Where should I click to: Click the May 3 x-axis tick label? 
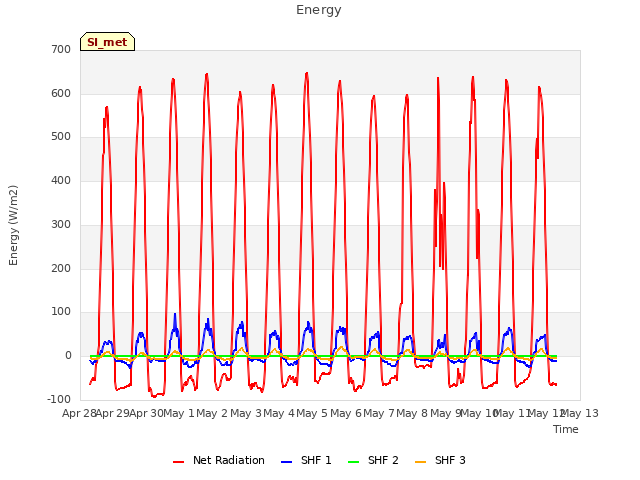[246, 413]
